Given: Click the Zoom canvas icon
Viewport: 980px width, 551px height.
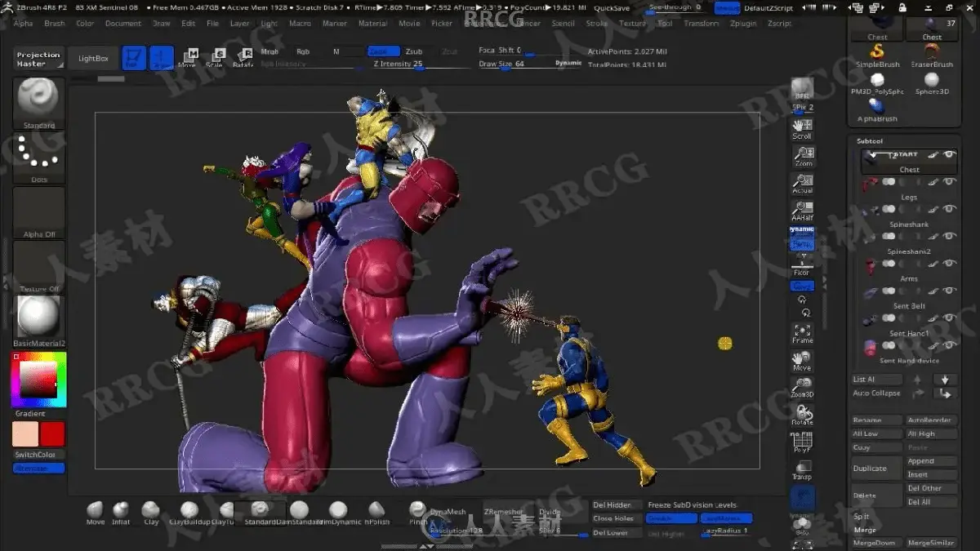Looking at the screenshot, I should (802, 156).
